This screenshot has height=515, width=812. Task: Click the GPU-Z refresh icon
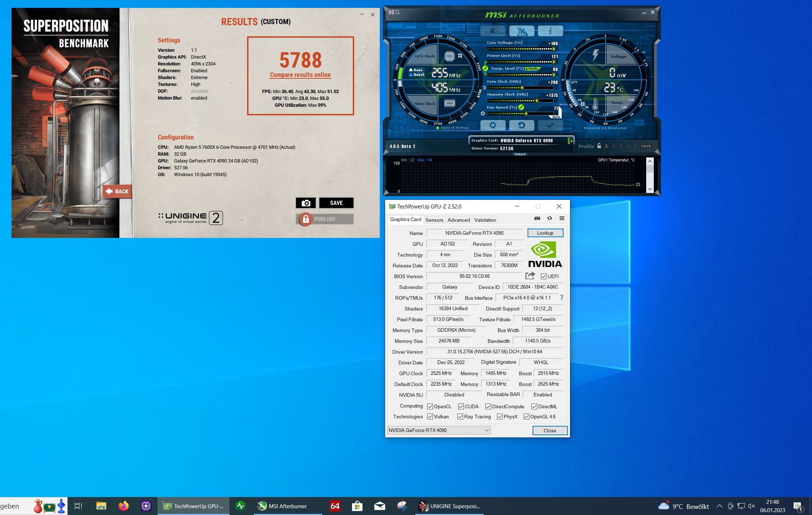[549, 218]
